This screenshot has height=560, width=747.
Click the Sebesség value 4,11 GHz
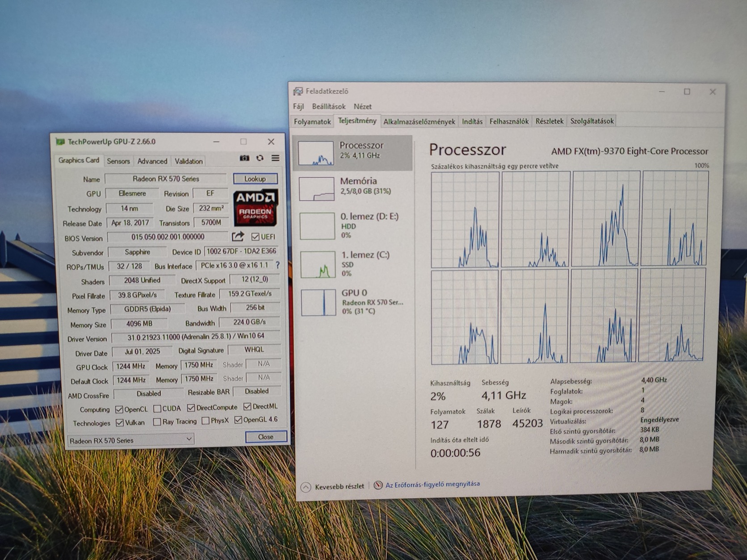click(x=504, y=395)
